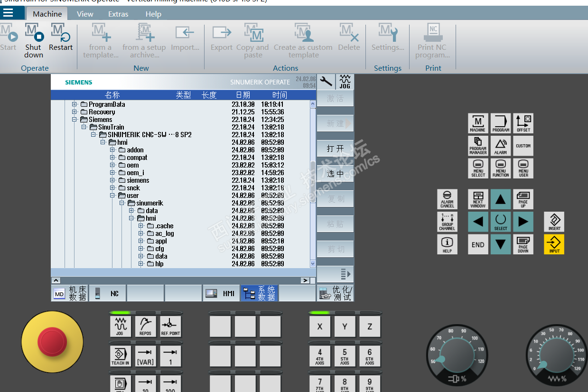Open the Extras ribbon tab

click(118, 14)
